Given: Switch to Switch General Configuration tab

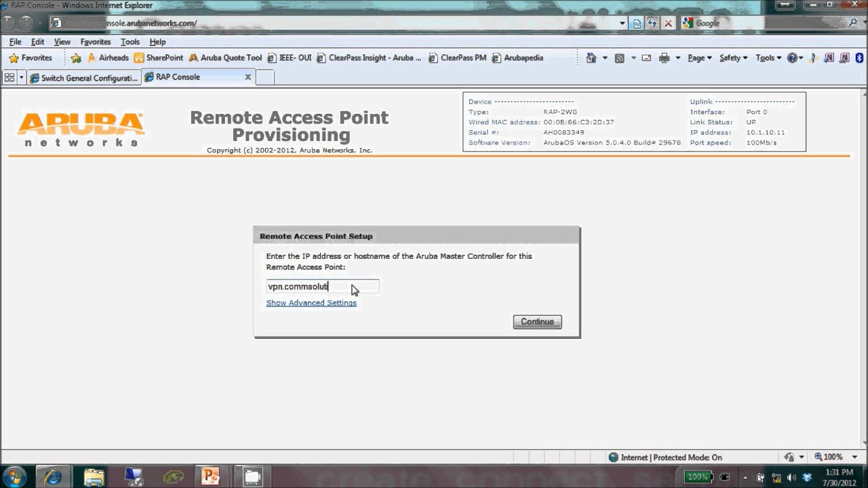Looking at the screenshot, I should coord(83,78).
